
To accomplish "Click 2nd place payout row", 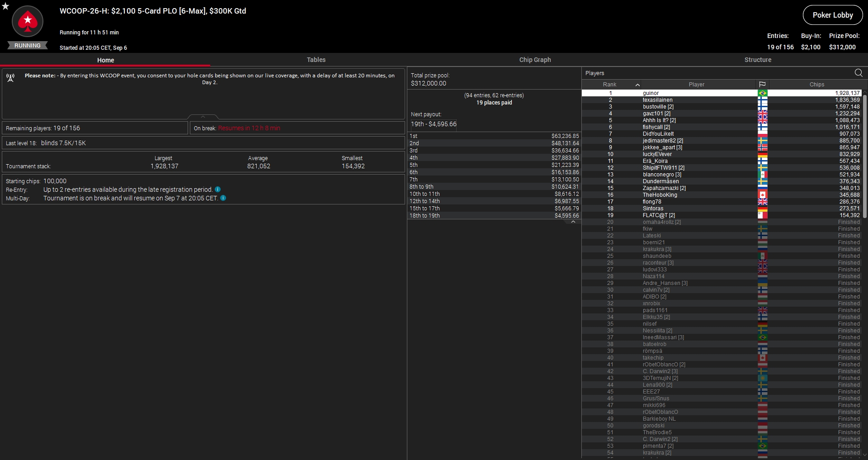I will 494,143.
